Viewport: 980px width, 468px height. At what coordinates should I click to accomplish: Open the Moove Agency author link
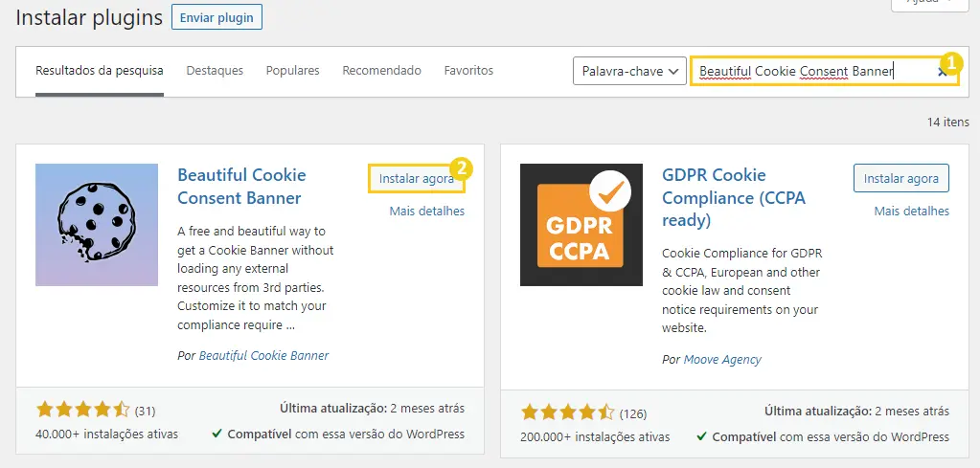(722, 360)
